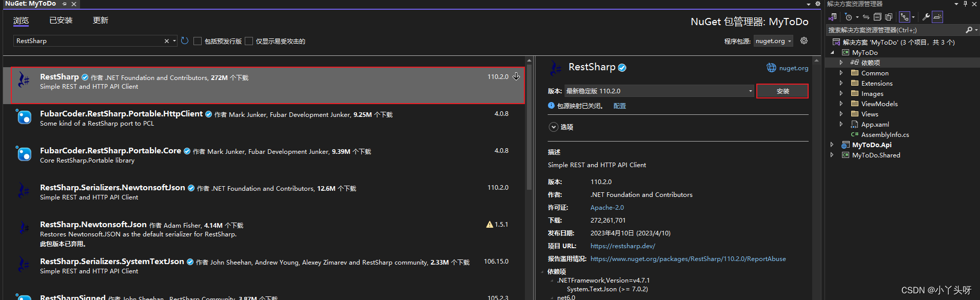980x300 pixels.
Task: Open the nuget.org link in details
Action: click(793, 68)
